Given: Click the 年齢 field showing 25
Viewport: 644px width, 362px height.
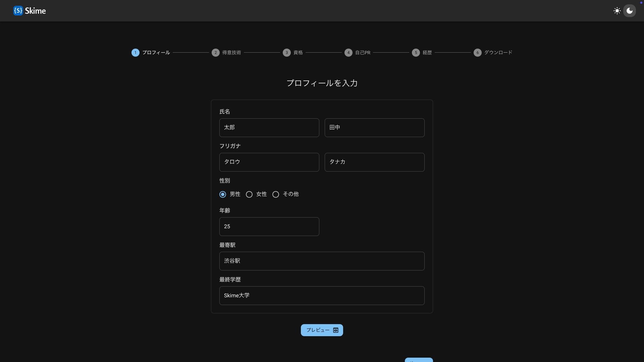Looking at the screenshot, I should tap(269, 227).
